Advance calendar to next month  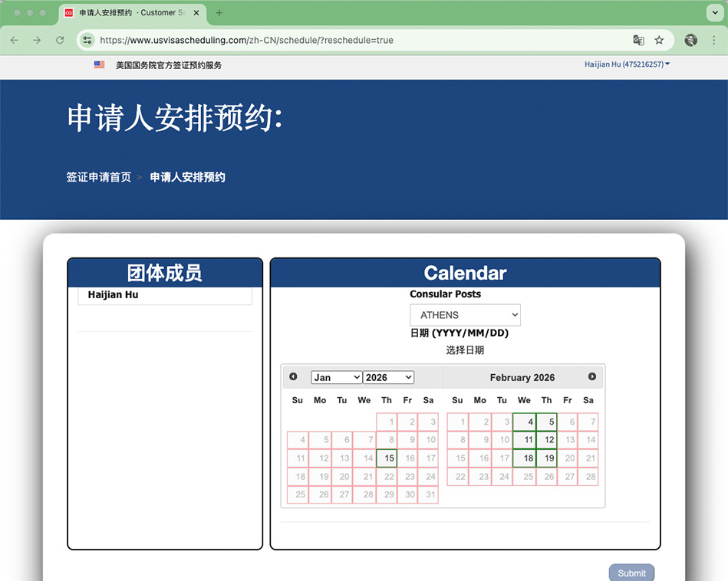(x=592, y=377)
